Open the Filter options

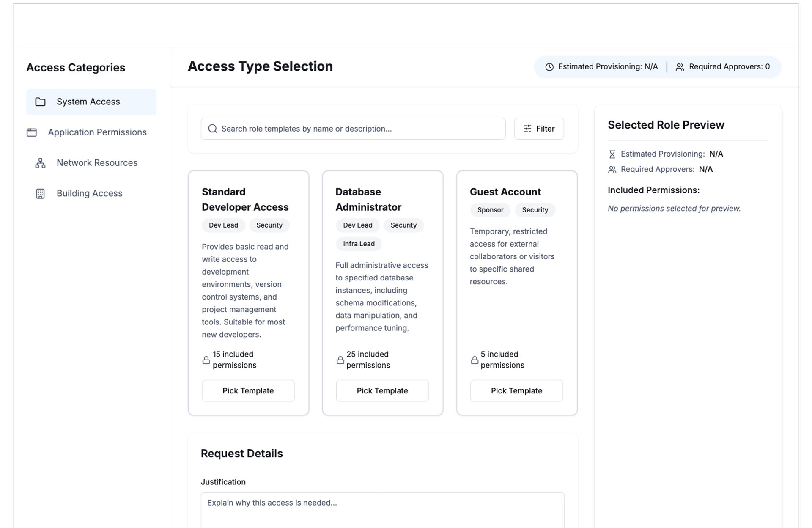click(x=539, y=129)
